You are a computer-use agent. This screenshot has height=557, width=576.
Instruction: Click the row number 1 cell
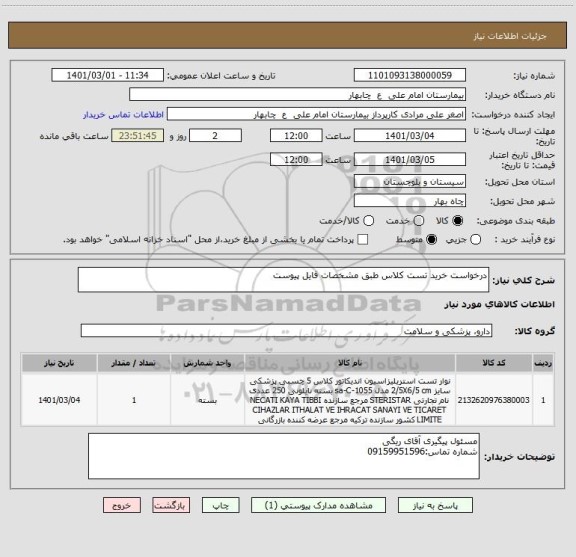[x=543, y=400]
